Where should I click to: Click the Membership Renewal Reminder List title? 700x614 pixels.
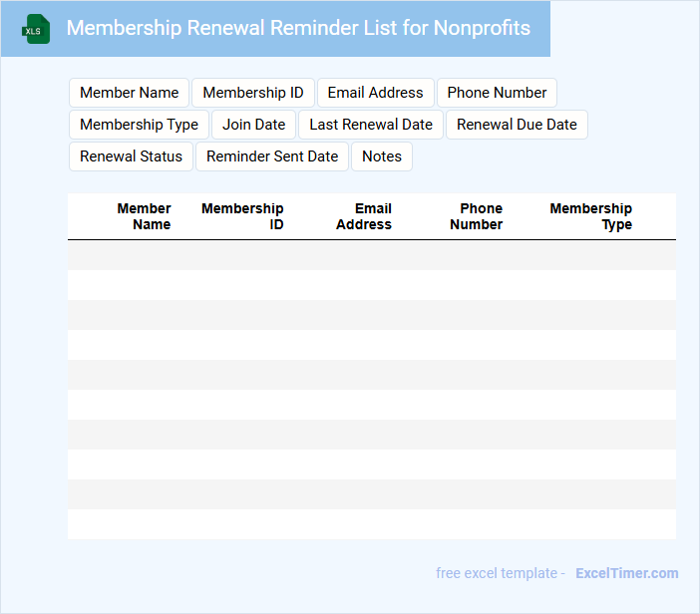[298, 28]
